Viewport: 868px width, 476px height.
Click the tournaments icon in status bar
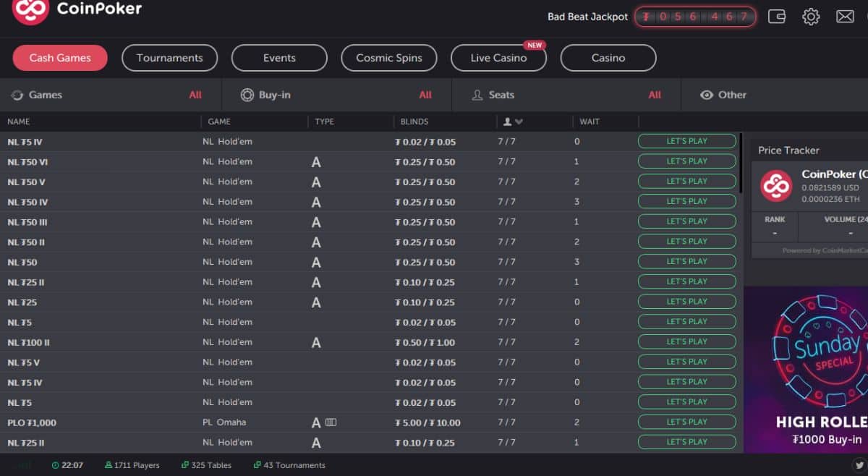(258, 465)
